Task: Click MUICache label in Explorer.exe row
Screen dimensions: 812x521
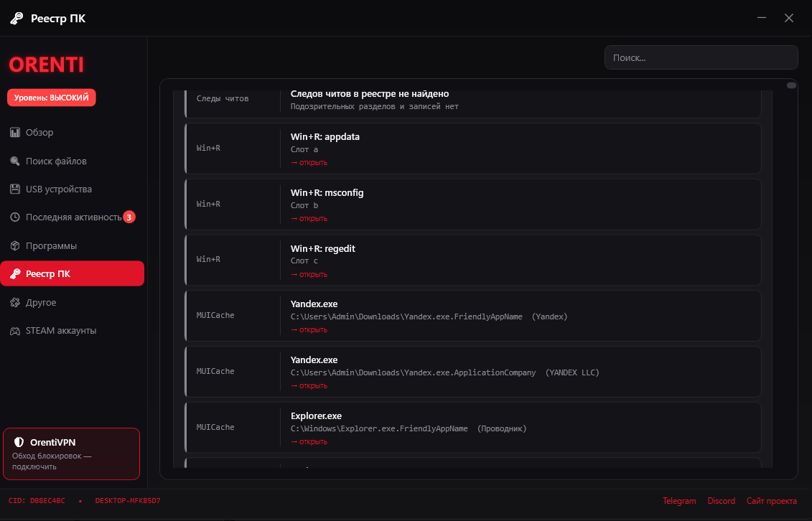Action: point(215,427)
